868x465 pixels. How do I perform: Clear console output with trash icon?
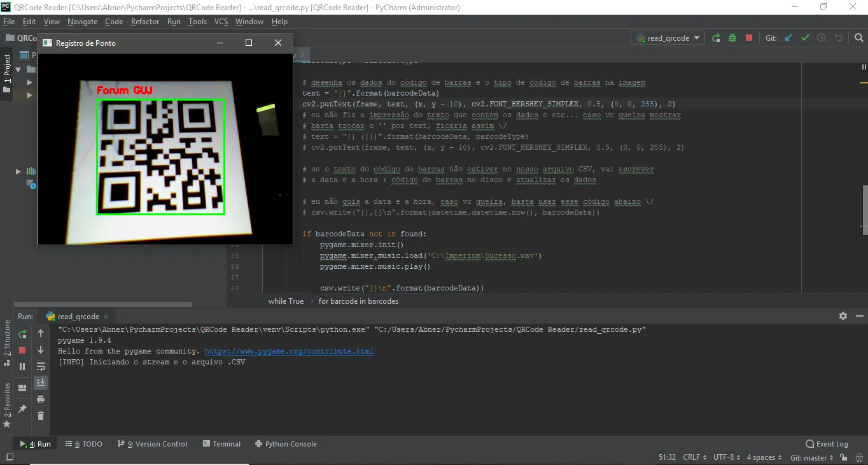click(41, 416)
